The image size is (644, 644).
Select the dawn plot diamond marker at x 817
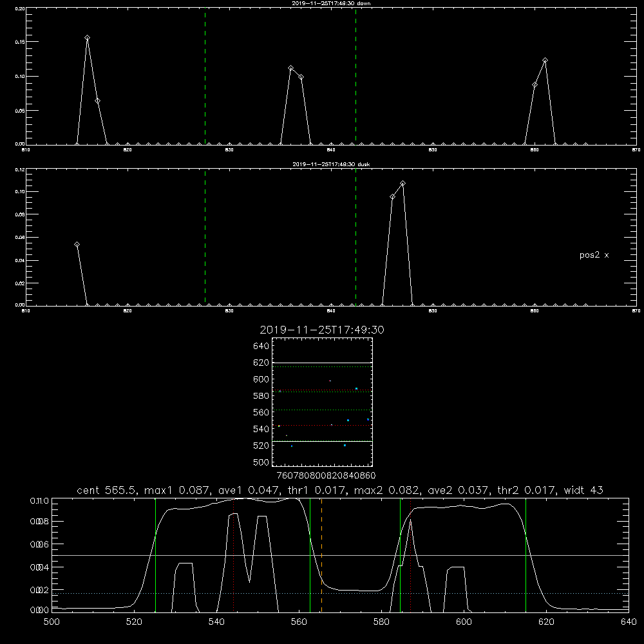pos(97,101)
